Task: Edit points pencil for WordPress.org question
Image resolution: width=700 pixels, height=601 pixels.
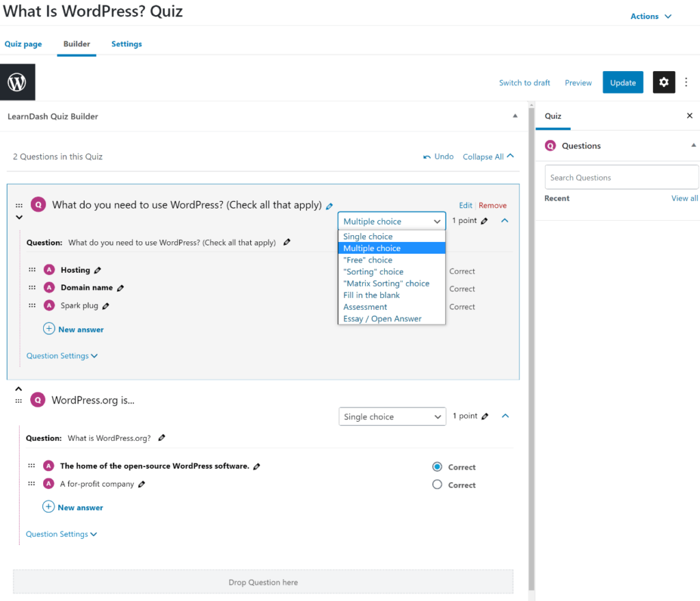Action: coord(485,416)
